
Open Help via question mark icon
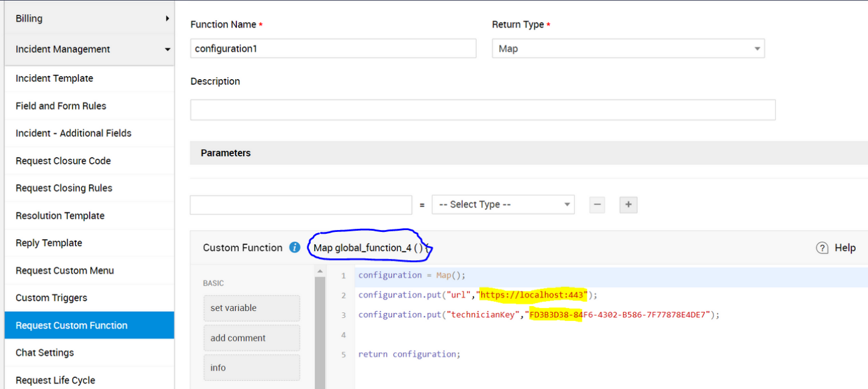click(823, 248)
